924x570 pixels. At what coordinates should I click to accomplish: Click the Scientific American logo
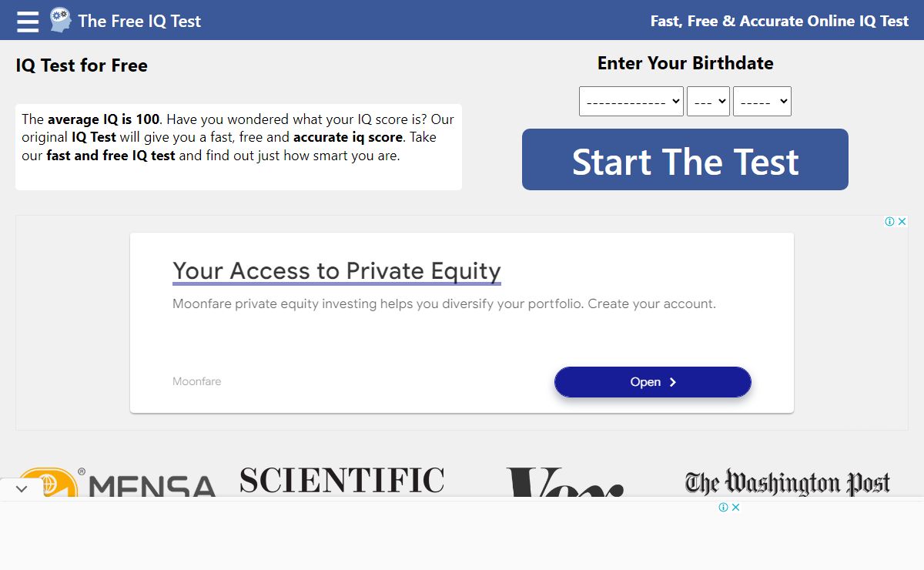(342, 480)
